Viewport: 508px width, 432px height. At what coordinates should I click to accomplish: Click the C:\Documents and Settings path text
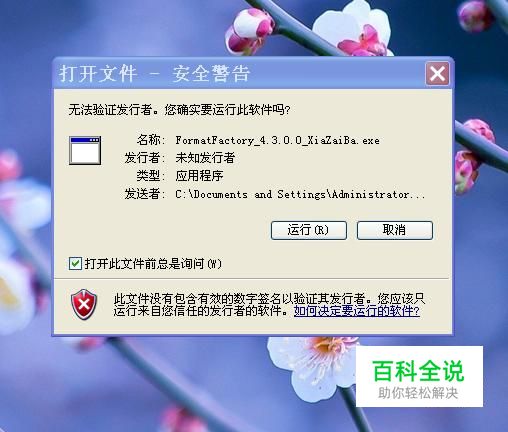300,194
